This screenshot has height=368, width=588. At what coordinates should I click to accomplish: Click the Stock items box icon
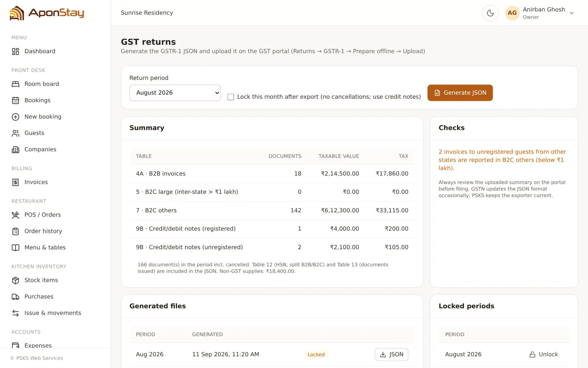tap(16, 281)
